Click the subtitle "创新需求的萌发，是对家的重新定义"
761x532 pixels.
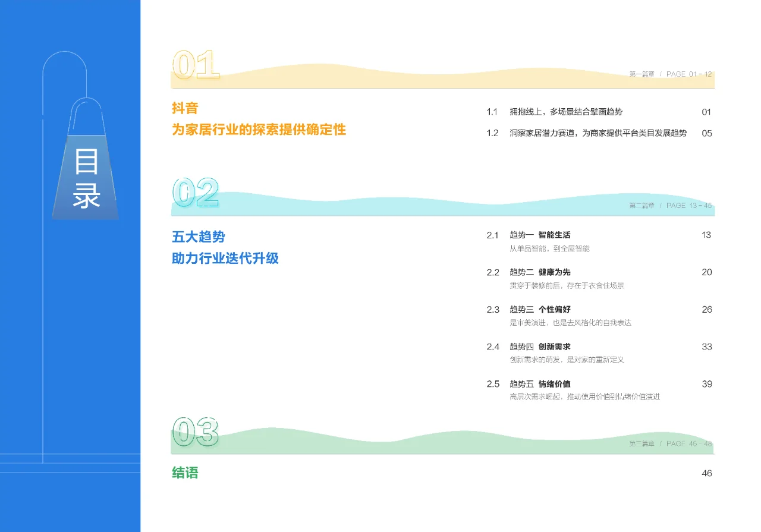click(x=567, y=360)
